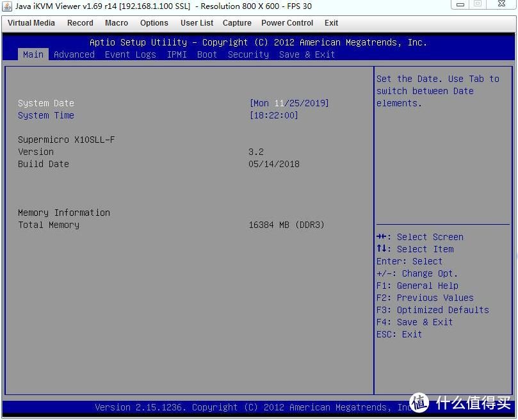This screenshot has width=518, height=420.
Task: Open the User List menu
Action: (x=197, y=23)
